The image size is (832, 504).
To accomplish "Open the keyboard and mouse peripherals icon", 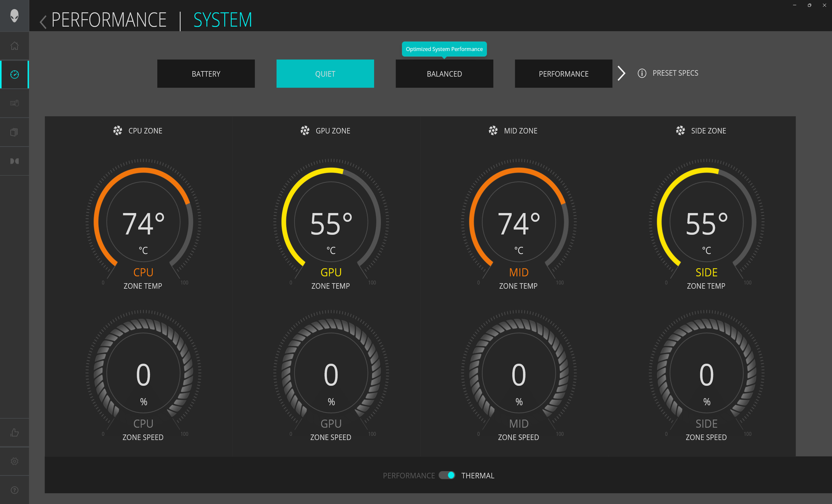I will point(14,103).
